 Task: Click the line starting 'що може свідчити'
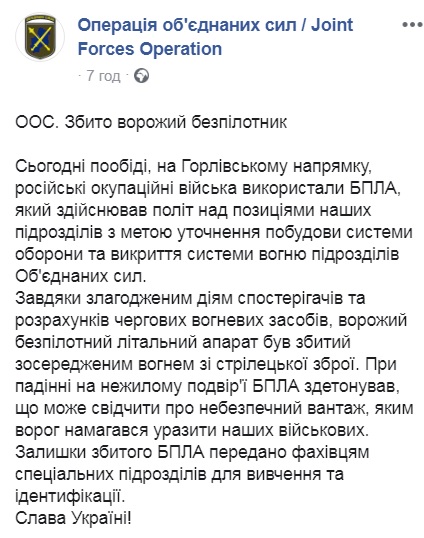click(x=214, y=408)
